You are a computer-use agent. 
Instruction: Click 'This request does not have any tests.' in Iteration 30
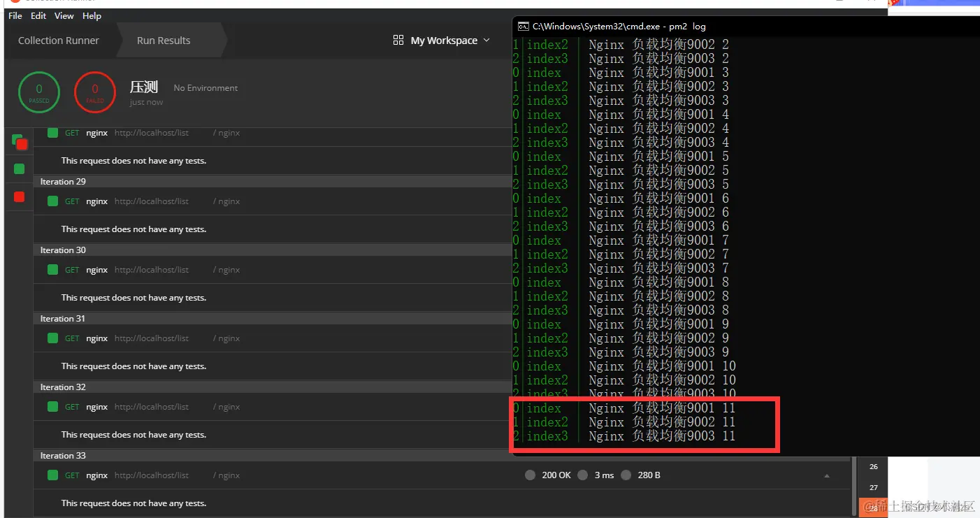click(x=134, y=298)
